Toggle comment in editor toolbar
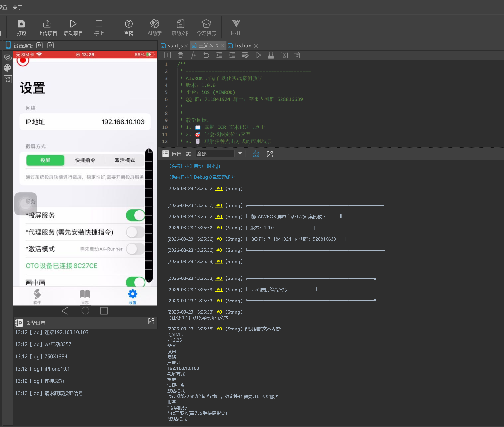This screenshot has height=427, width=504. pos(193,55)
